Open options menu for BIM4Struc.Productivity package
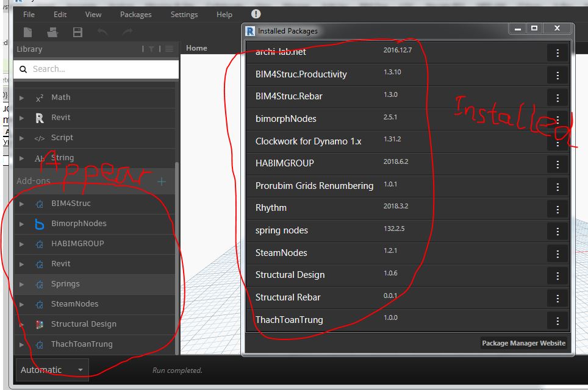This screenshot has width=588, height=390. click(558, 76)
